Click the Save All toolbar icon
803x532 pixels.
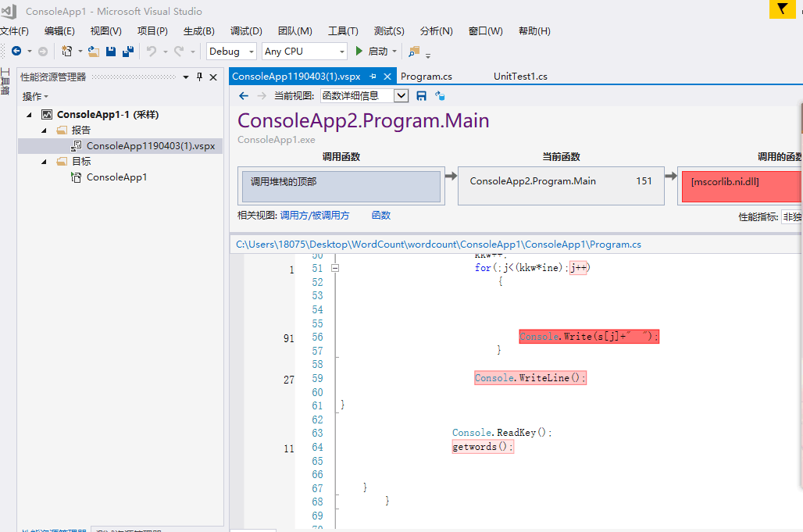[x=128, y=52]
